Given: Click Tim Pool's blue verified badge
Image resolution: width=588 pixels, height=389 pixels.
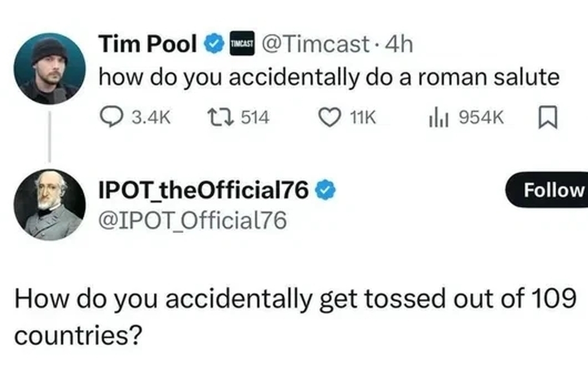Looking at the screenshot, I should click(x=214, y=44).
